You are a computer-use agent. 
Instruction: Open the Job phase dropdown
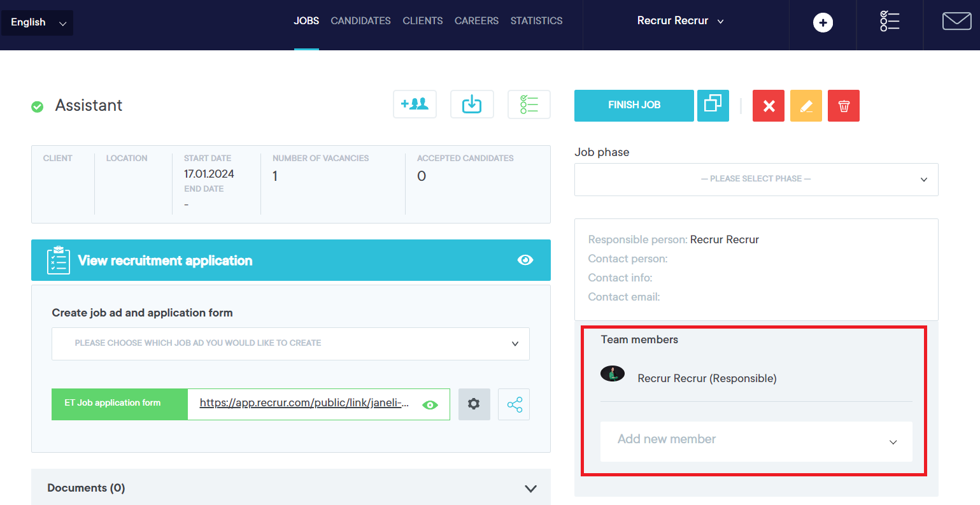[x=756, y=180]
